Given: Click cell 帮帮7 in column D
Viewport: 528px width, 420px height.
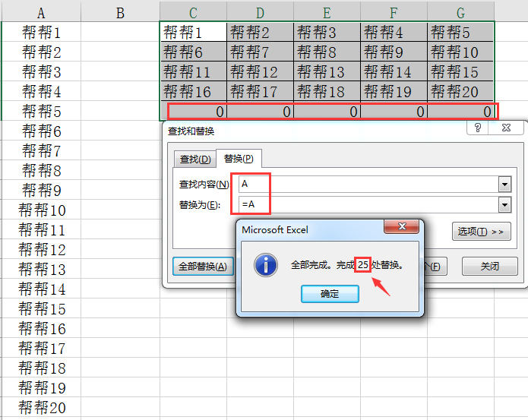Looking at the screenshot, I should point(260,52).
